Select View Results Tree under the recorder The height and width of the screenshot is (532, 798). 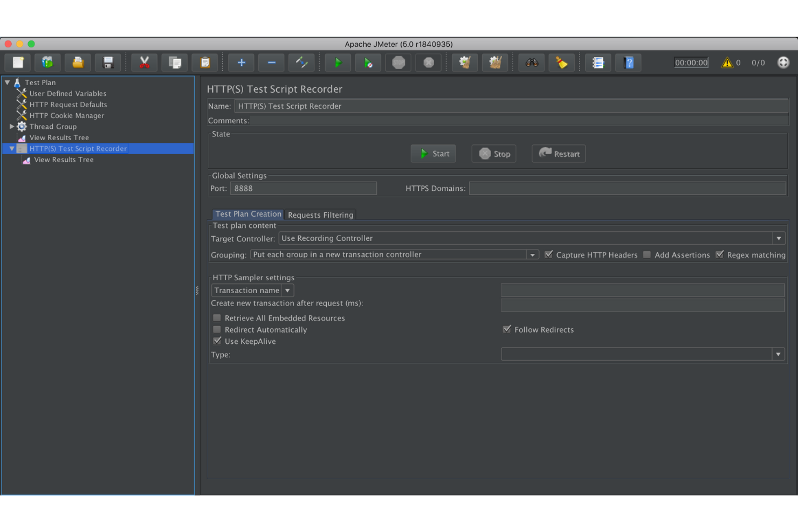[64, 160]
